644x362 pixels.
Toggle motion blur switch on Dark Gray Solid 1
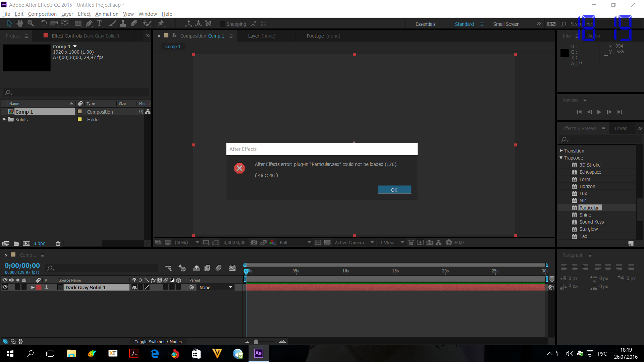[166, 287]
